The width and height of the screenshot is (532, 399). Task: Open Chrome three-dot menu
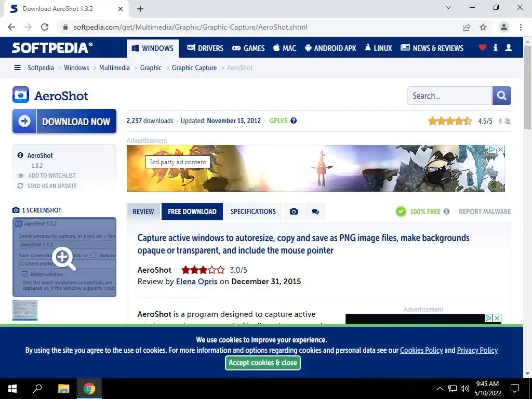coord(521,27)
